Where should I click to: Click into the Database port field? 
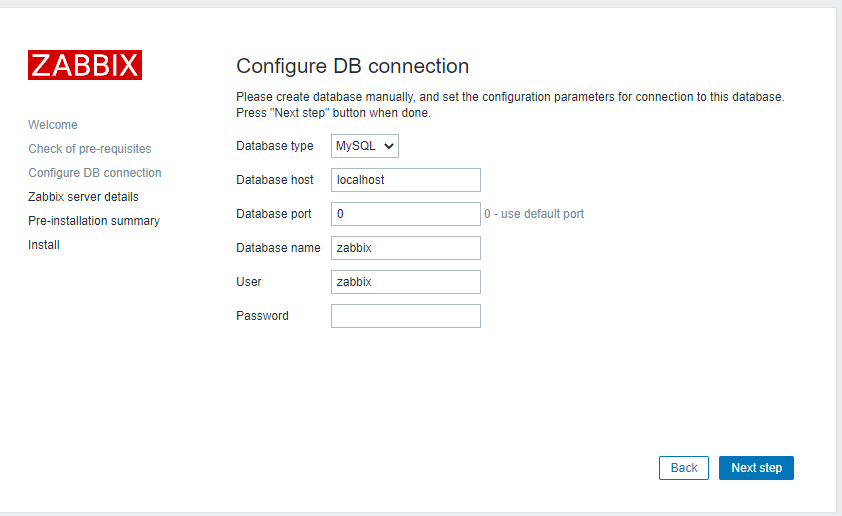(x=405, y=214)
